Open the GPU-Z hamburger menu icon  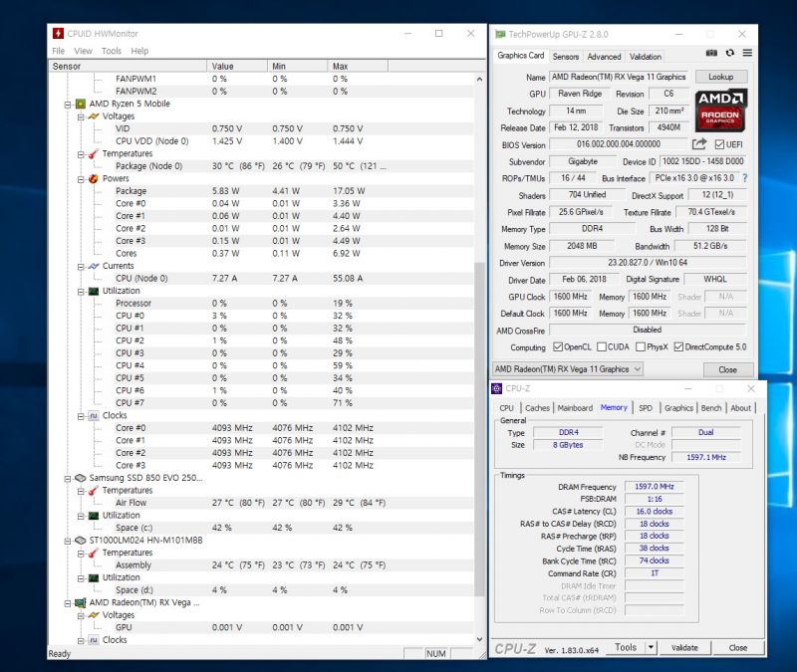(747, 53)
